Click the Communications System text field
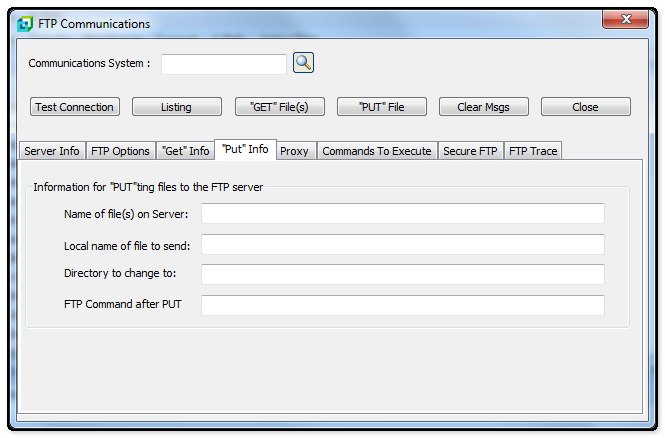 pyautogui.click(x=224, y=64)
